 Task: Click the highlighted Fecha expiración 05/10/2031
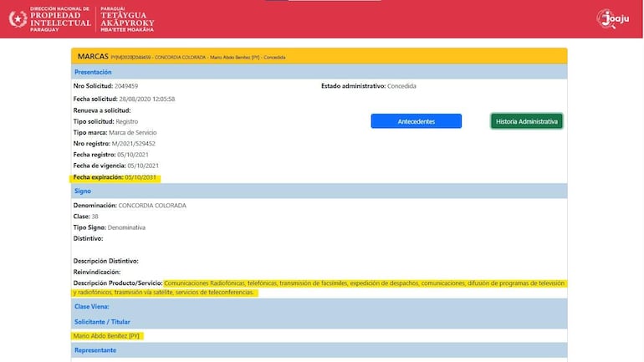pos(115,177)
